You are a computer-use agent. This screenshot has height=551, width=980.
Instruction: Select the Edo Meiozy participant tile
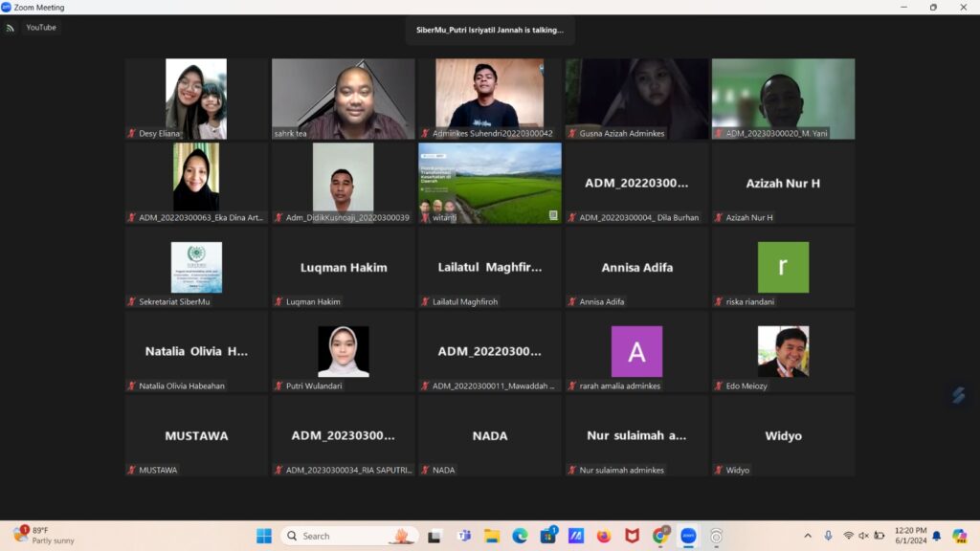tap(783, 352)
